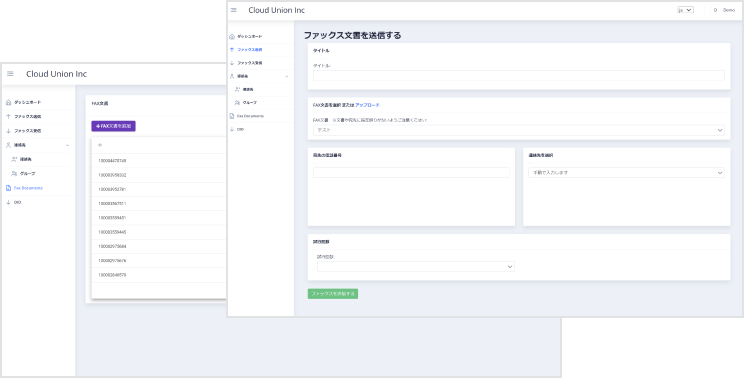The width and height of the screenshot is (744, 378).
Task: Click Cloud Union Inc title in front window
Action: (x=277, y=10)
